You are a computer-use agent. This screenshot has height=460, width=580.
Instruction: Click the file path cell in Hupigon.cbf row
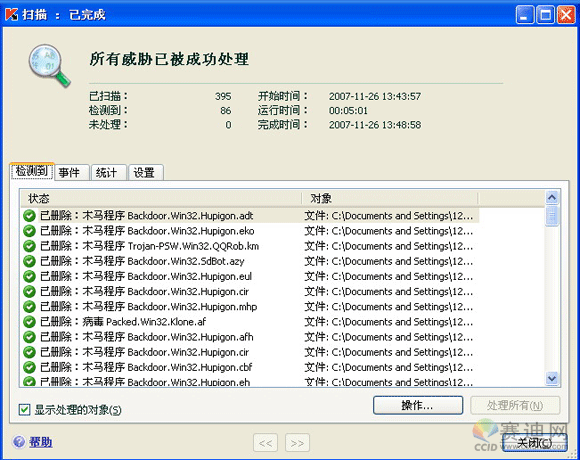coord(389,367)
